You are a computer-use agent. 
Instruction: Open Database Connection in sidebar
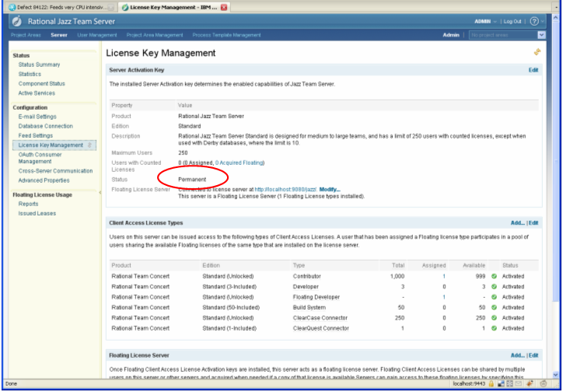46,126
